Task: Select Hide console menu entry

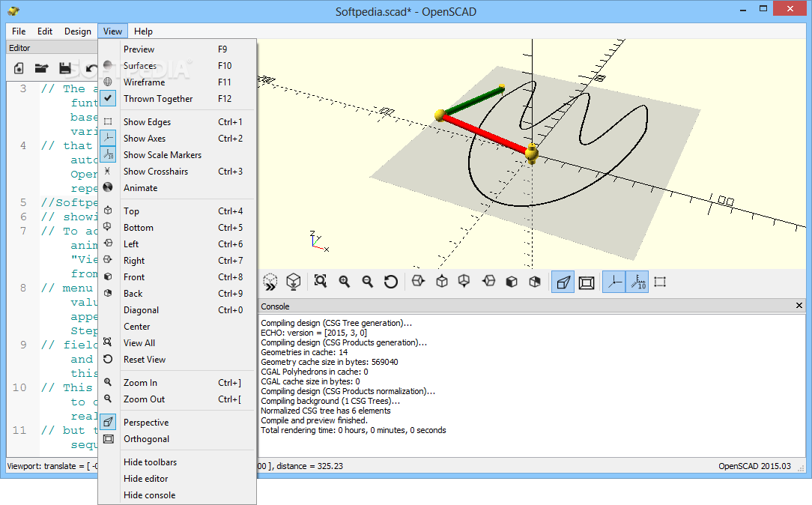Action: 177,495
